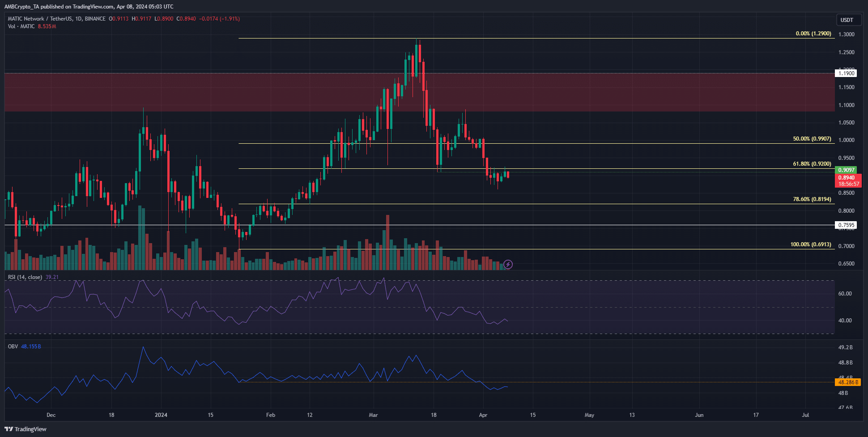Click the 0.8000 price scale value
868x437 pixels.
tap(847, 211)
